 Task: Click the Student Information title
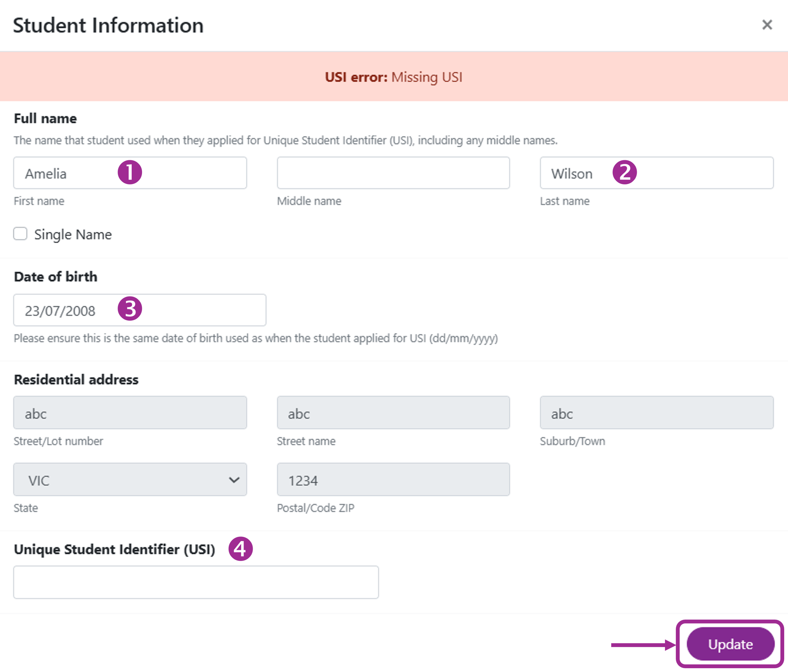pos(108,26)
